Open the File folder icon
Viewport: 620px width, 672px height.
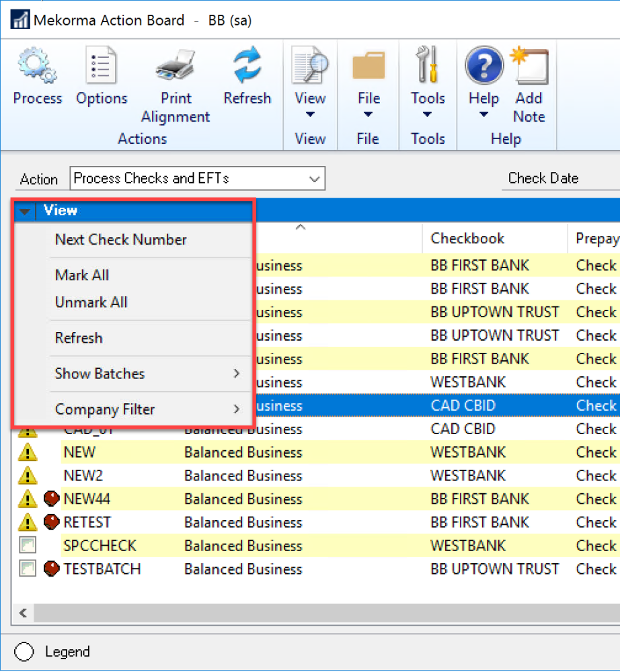coord(369,65)
